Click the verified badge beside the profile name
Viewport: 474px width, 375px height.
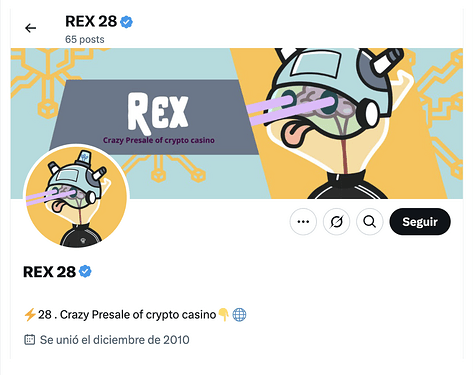coord(85,272)
